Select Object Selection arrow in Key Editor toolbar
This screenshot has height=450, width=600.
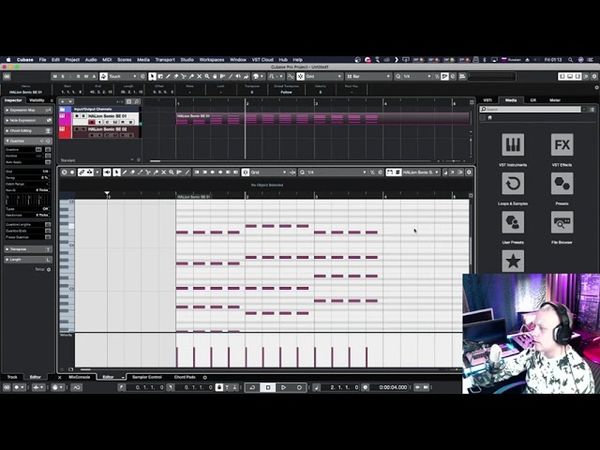(x=117, y=173)
